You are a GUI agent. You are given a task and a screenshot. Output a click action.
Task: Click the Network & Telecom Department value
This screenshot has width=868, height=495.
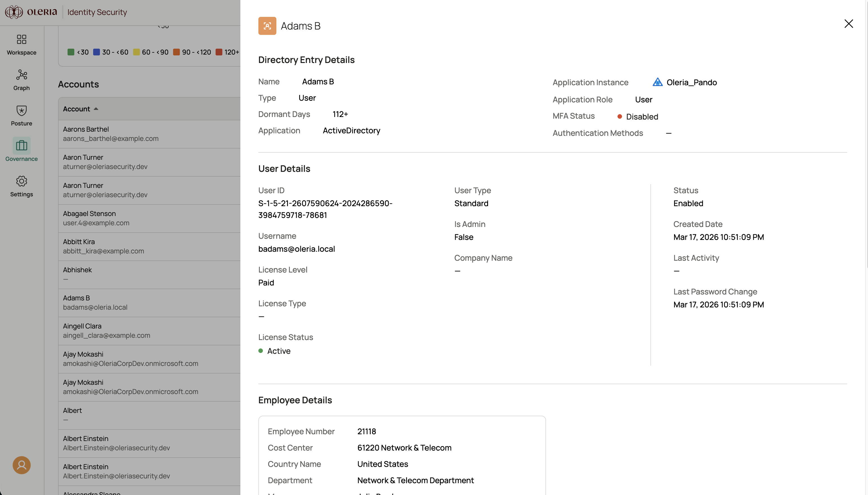tap(415, 480)
